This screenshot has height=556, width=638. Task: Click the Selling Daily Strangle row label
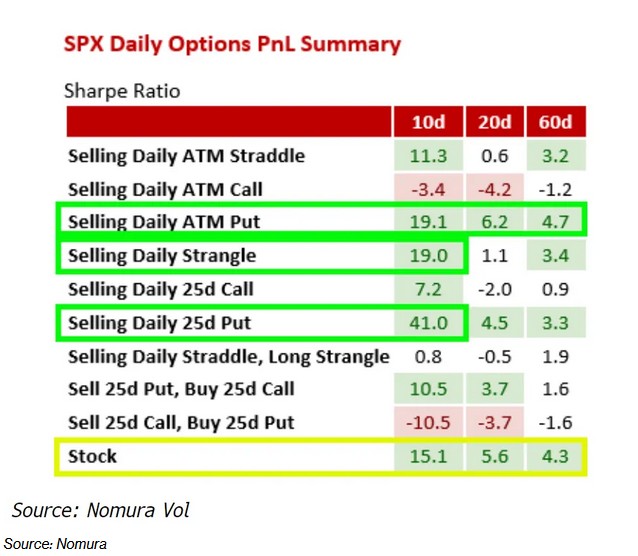162,256
